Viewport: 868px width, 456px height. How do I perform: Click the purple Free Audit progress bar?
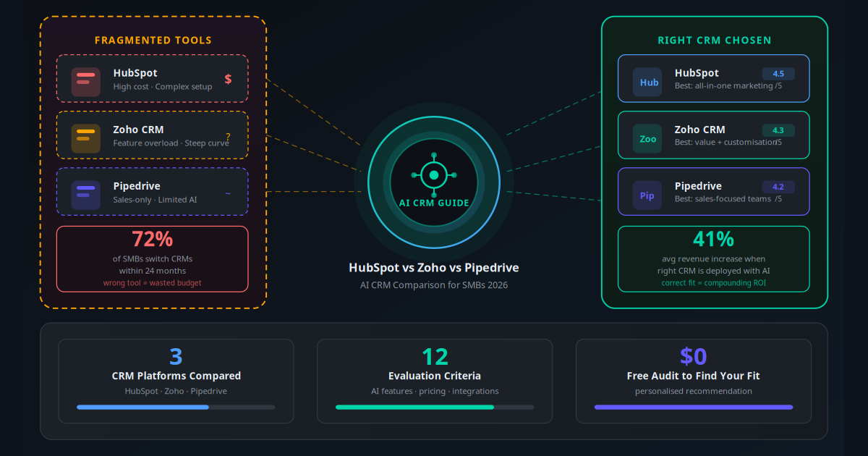[x=694, y=407]
